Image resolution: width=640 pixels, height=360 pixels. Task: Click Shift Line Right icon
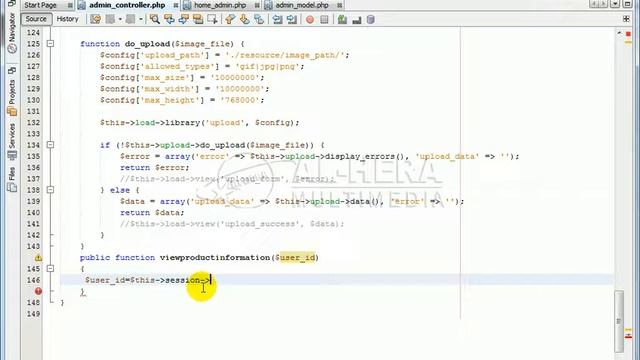pyautogui.click(x=292, y=19)
